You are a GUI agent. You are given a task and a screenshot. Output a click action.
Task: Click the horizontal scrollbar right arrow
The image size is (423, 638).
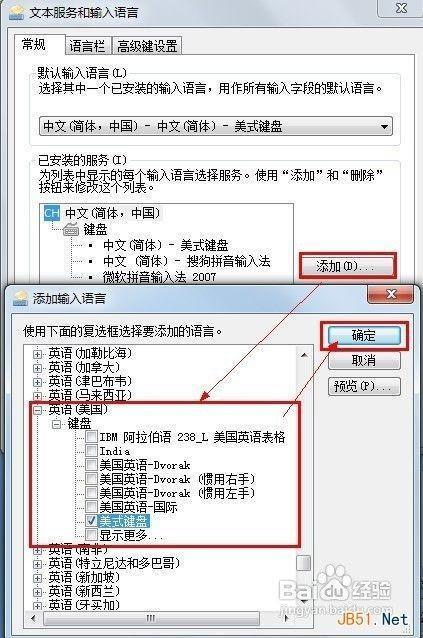[287, 618]
